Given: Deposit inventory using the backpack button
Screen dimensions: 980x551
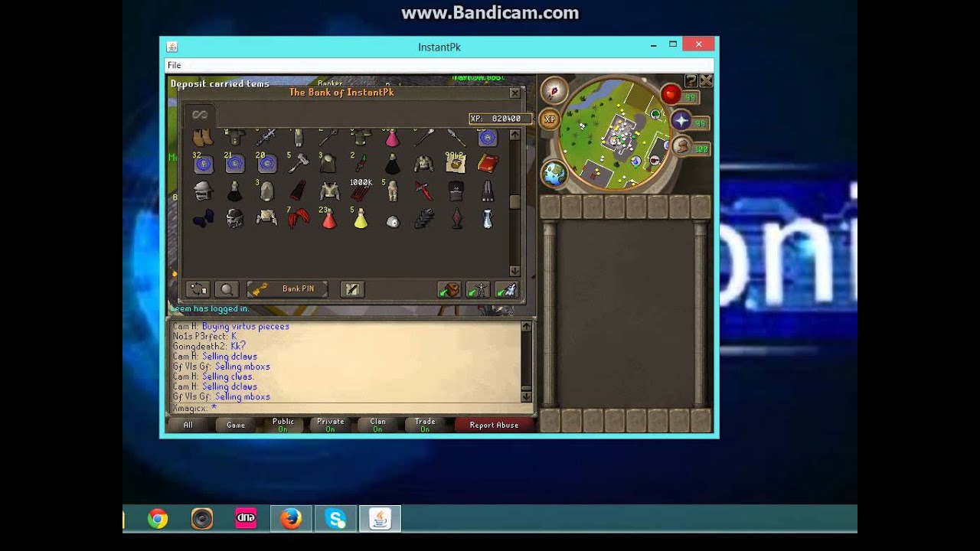Looking at the screenshot, I should pyautogui.click(x=449, y=289).
